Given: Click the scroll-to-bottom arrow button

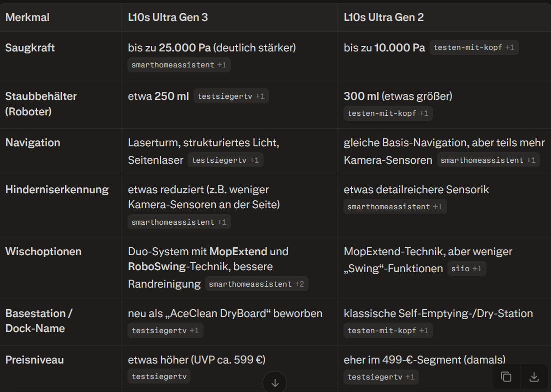Looking at the screenshot, I should click(275, 383).
